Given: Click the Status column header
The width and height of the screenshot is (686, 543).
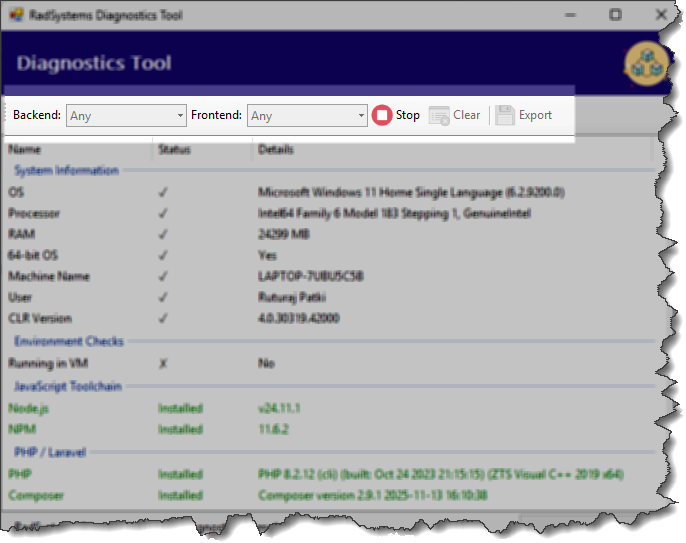Looking at the screenshot, I should [174, 150].
